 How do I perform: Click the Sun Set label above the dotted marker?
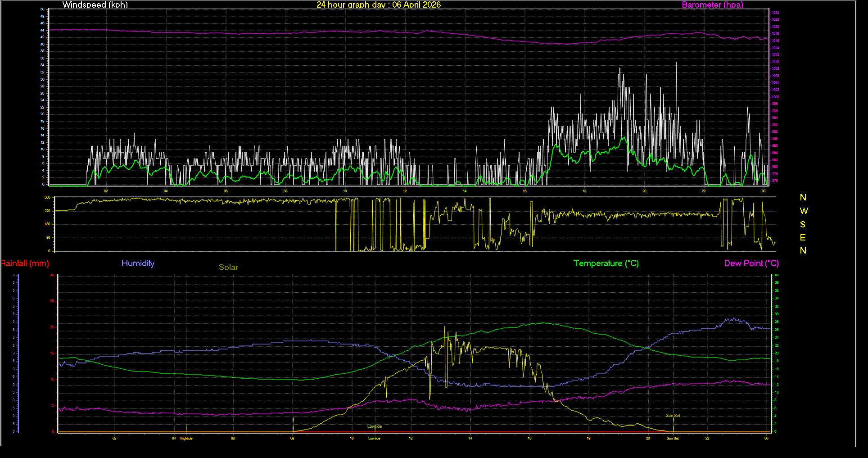click(673, 416)
